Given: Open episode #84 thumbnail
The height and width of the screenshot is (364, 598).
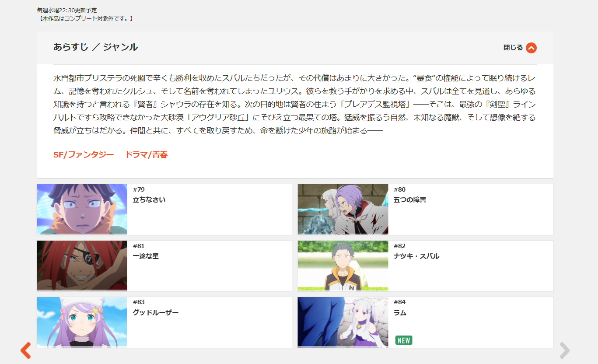Looking at the screenshot, I should (x=343, y=322).
